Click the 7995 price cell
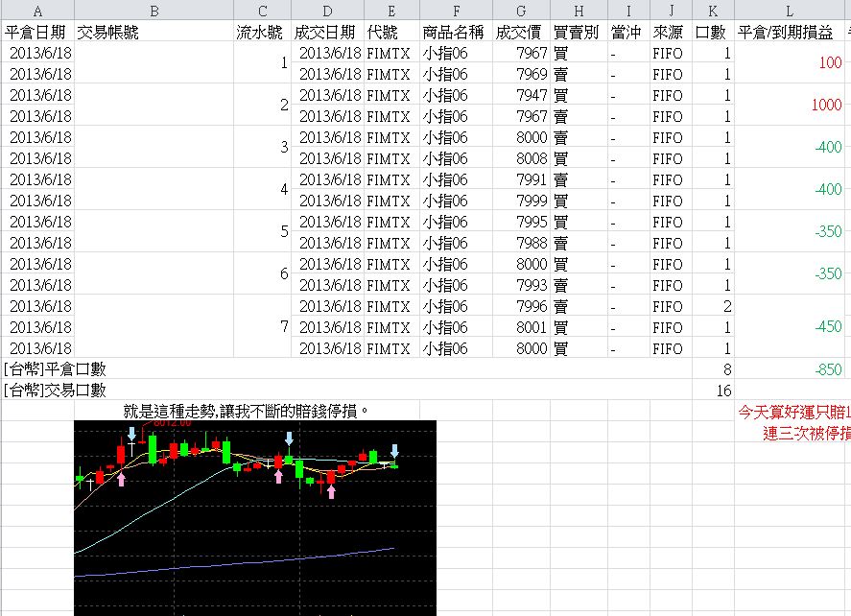 pyautogui.click(x=522, y=222)
